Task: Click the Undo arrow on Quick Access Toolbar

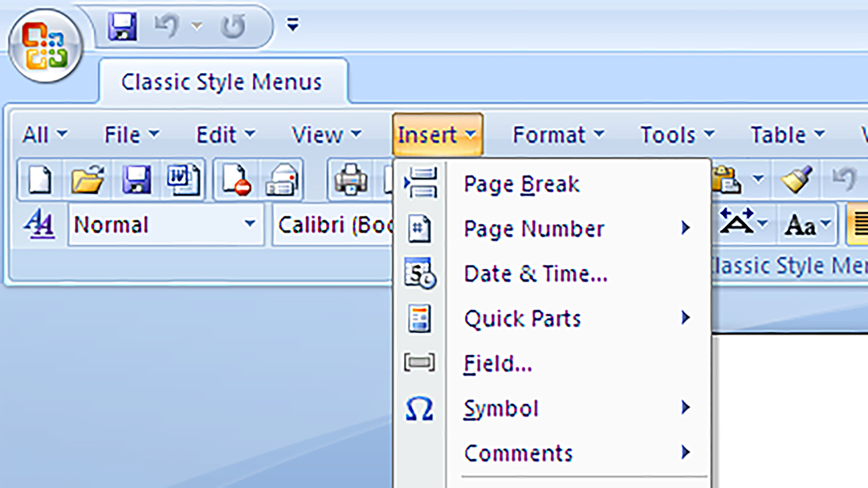Action: coord(167,26)
